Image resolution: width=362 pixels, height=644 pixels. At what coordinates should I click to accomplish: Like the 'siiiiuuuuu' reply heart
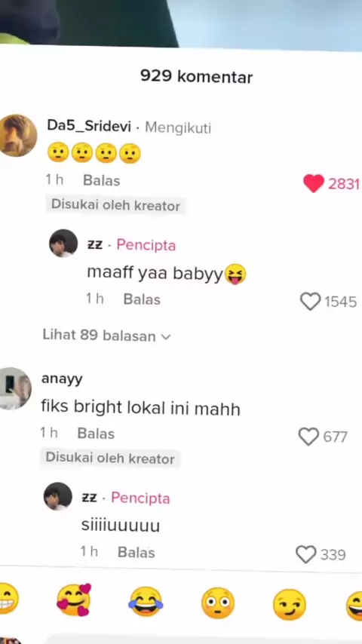click(306, 554)
